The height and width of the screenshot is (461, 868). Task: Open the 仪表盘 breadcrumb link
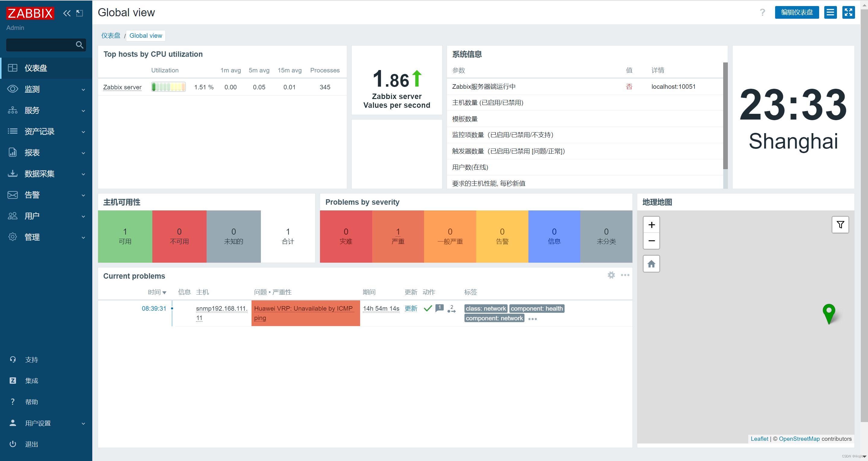(110, 35)
